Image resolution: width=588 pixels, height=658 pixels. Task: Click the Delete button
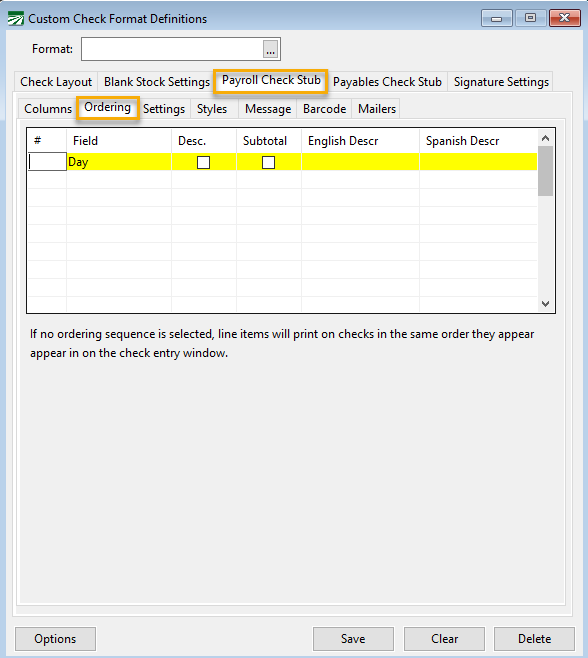pyautogui.click(x=534, y=639)
